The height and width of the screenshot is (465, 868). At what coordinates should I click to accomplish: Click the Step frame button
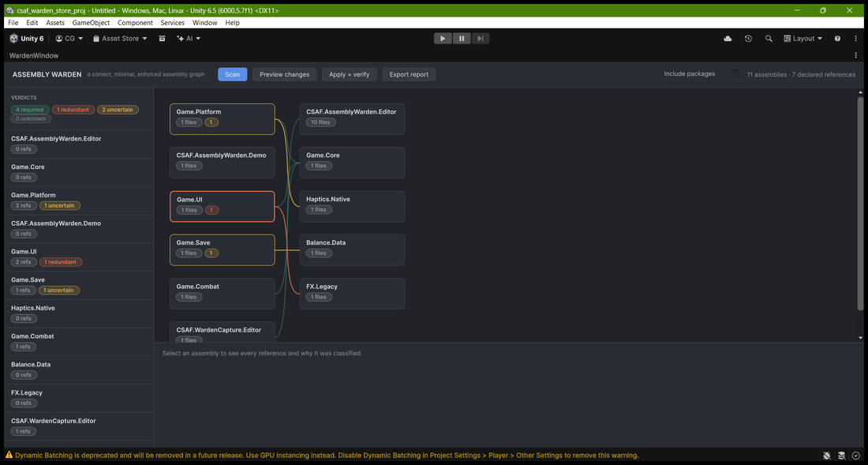pos(480,38)
